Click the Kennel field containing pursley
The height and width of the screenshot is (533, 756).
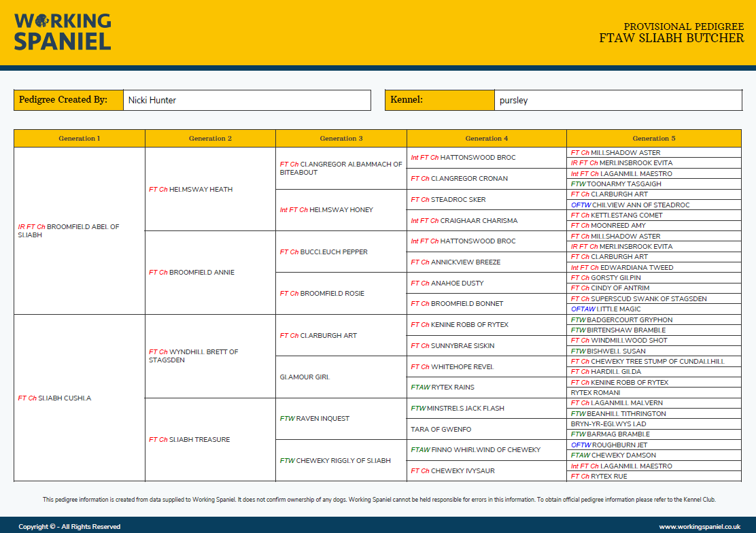[617, 100]
